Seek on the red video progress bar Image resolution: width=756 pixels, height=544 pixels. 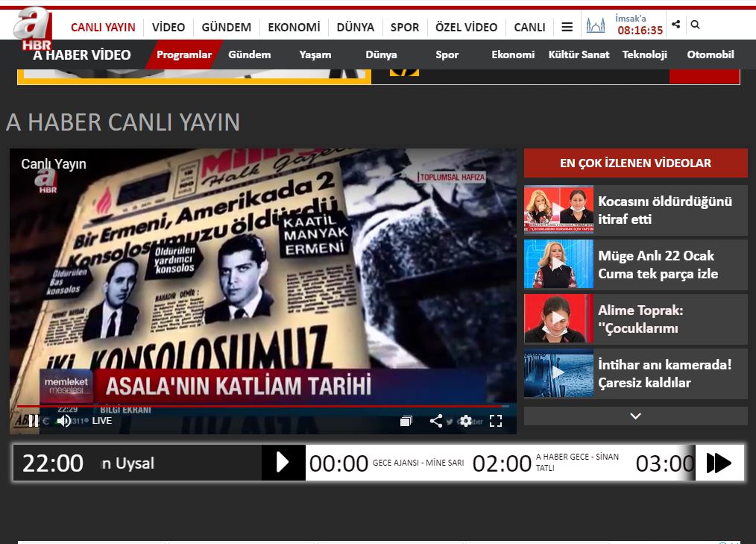(x=262, y=407)
